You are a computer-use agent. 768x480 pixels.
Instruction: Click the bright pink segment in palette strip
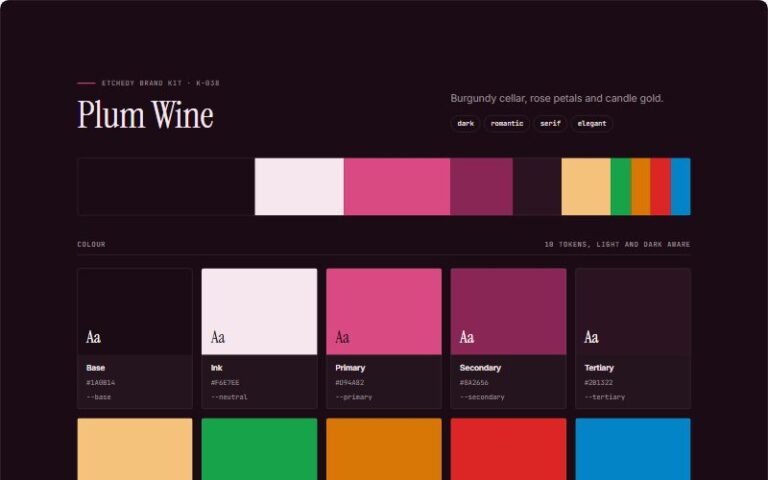point(397,187)
